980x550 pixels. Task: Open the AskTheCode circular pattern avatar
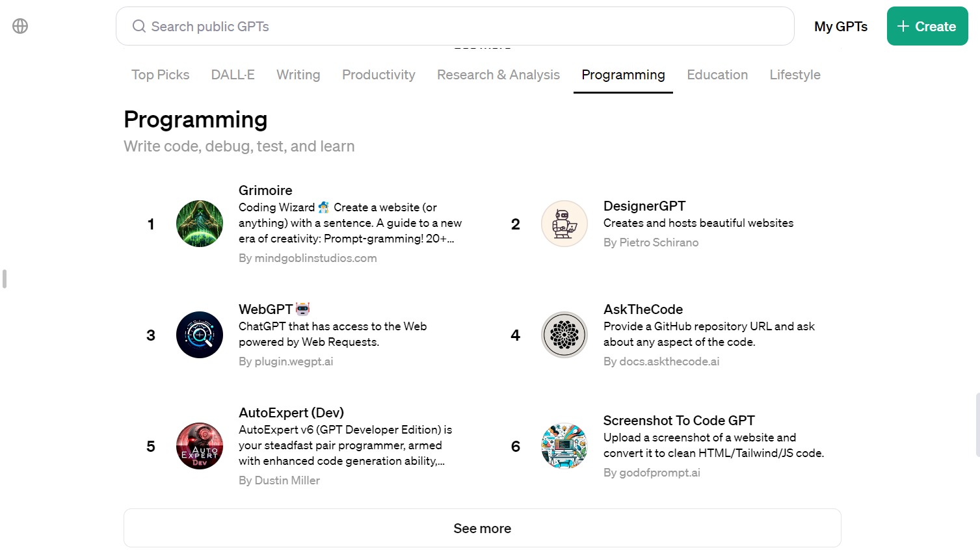click(564, 335)
